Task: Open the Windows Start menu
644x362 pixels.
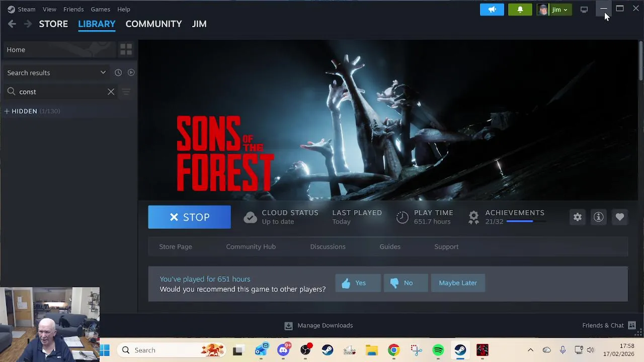Action: (x=105, y=350)
